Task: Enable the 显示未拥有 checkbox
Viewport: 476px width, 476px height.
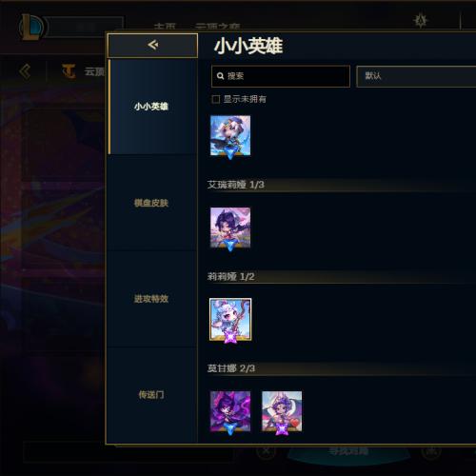Action: (x=215, y=99)
